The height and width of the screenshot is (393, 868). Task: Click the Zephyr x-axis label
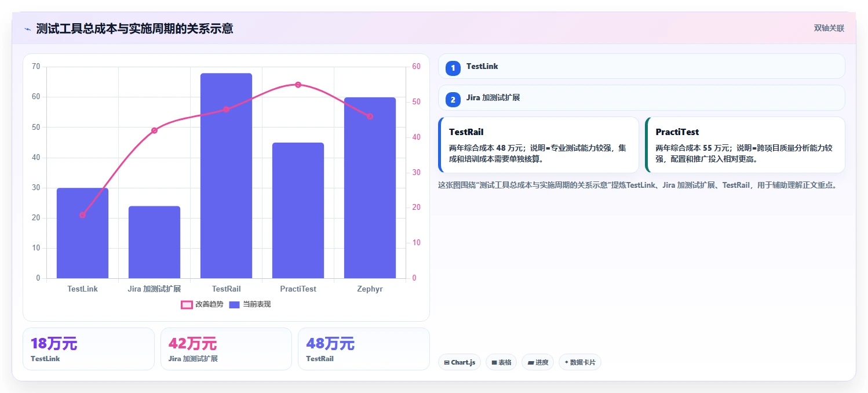coord(370,289)
